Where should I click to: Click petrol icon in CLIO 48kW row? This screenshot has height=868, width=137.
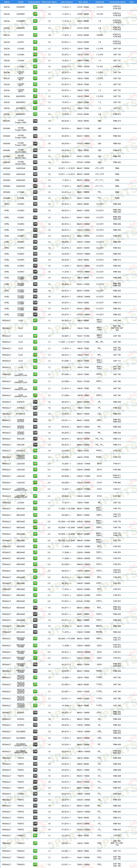pos(35,321)
